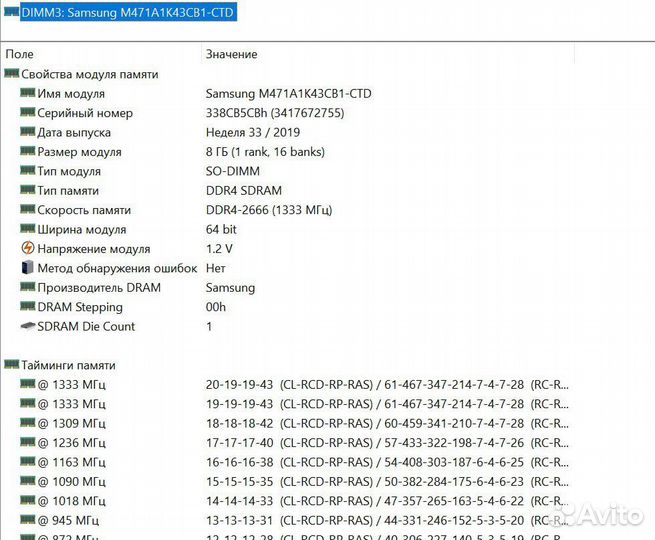Click the 'Тайминги памяти' group icon
The height and width of the screenshot is (540, 655).
click(x=11, y=365)
